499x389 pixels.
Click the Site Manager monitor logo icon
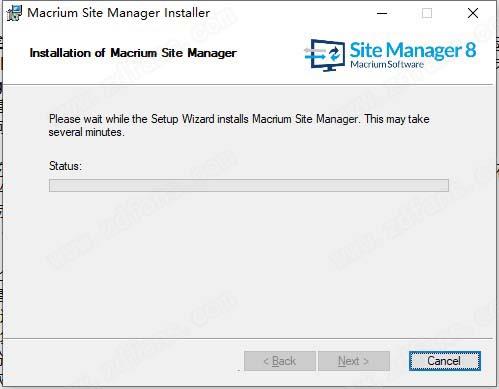point(325,55)
